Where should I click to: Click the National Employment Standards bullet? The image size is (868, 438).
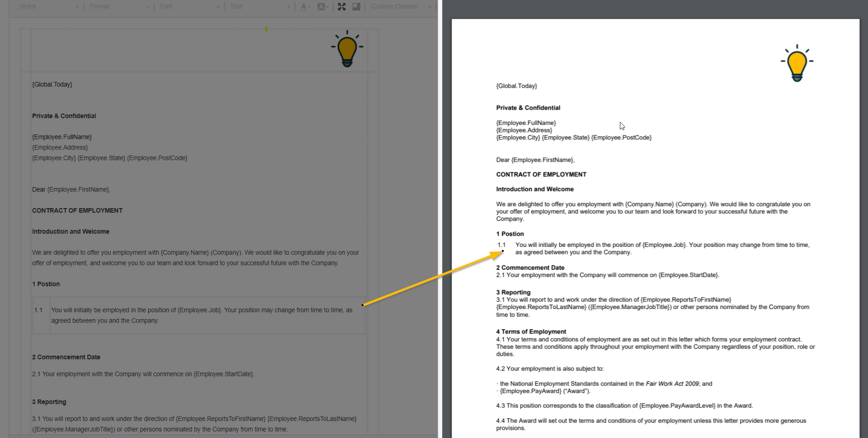604,384
